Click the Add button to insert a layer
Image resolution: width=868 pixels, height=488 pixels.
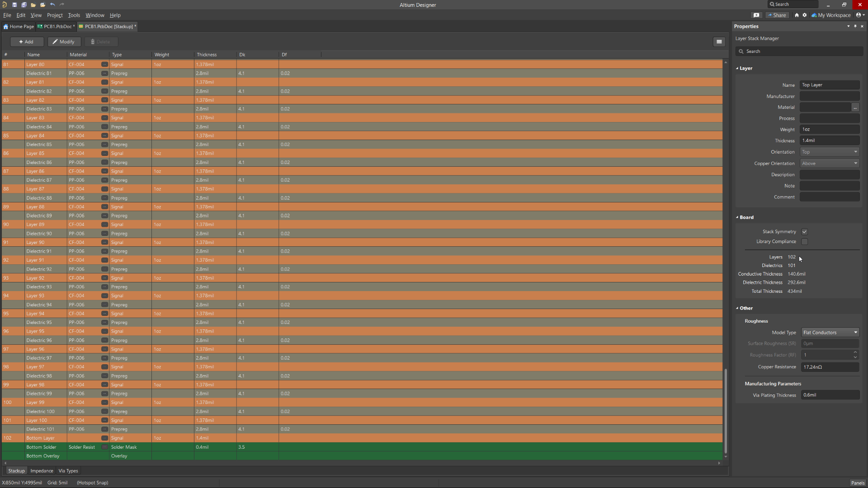coord(27,42)
